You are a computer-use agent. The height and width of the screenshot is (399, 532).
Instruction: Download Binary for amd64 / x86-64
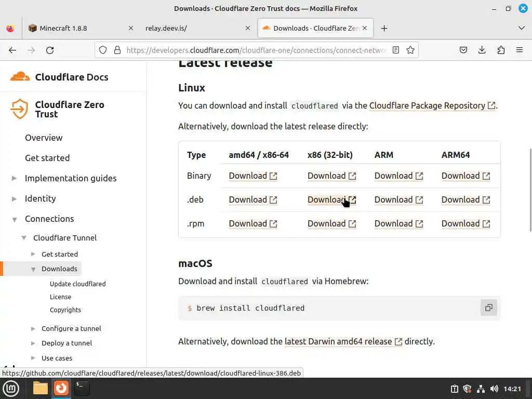(x=253, y=176)
